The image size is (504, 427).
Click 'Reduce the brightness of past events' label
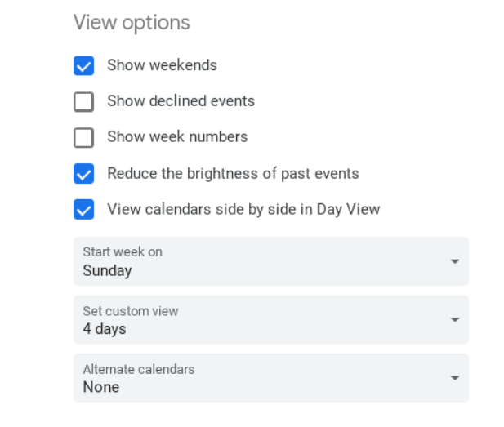(233, 173)
